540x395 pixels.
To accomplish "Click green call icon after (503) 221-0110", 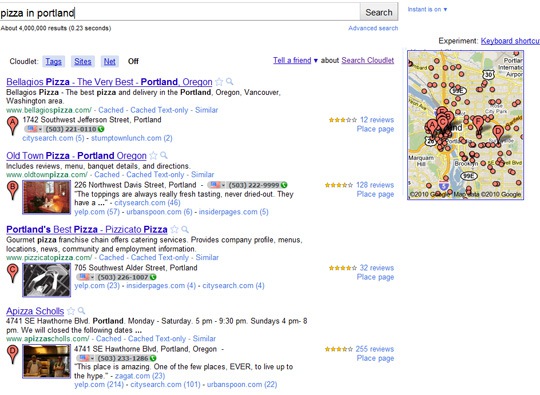I will (x=101, y=129).
